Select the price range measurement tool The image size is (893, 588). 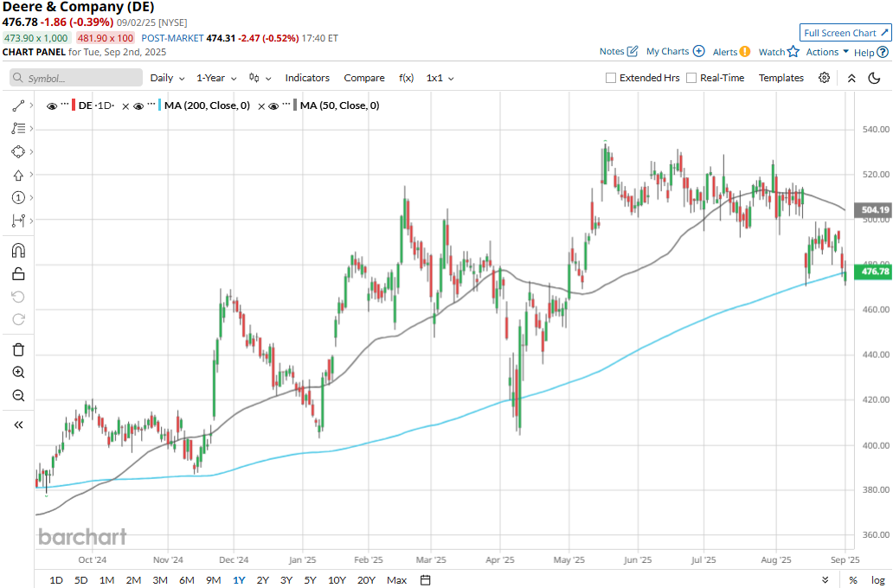pyautogui.click(x=18, y=220)
